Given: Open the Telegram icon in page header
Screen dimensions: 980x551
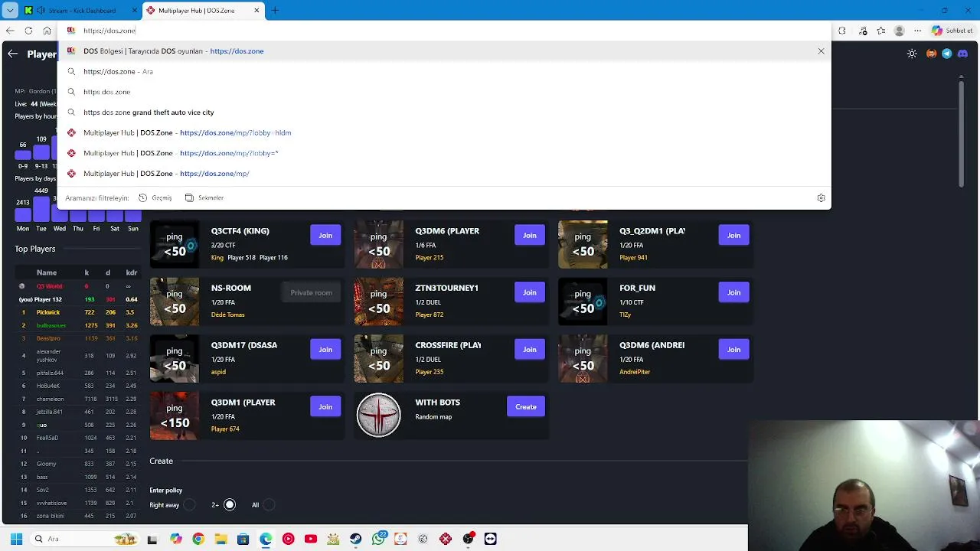Looking at the screenshot, I should click(x=946, y=54).
